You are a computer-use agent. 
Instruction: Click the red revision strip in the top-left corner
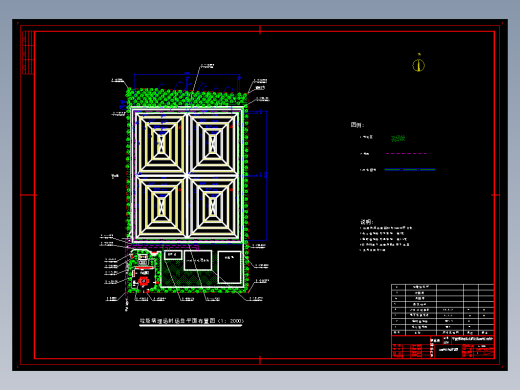[x=28, y=52]
